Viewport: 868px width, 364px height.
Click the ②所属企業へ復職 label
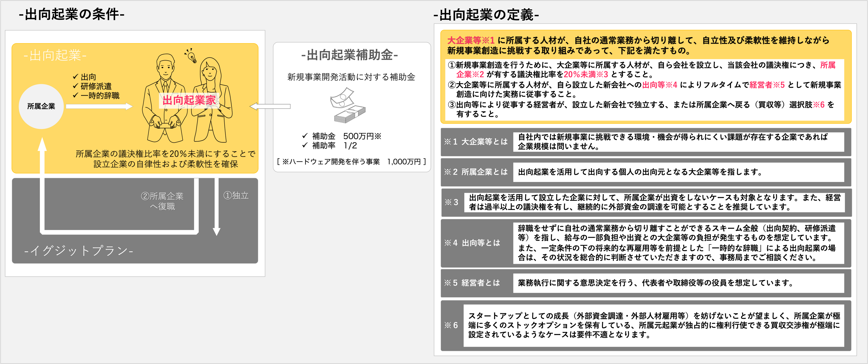point(162,201)
